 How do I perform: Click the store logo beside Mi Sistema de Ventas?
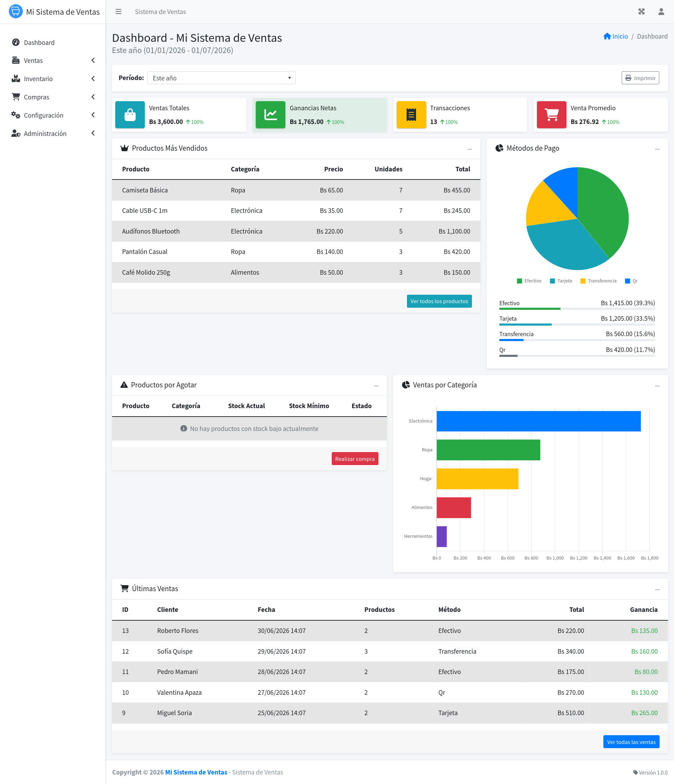pyautogui.click(x=15, y=11)
